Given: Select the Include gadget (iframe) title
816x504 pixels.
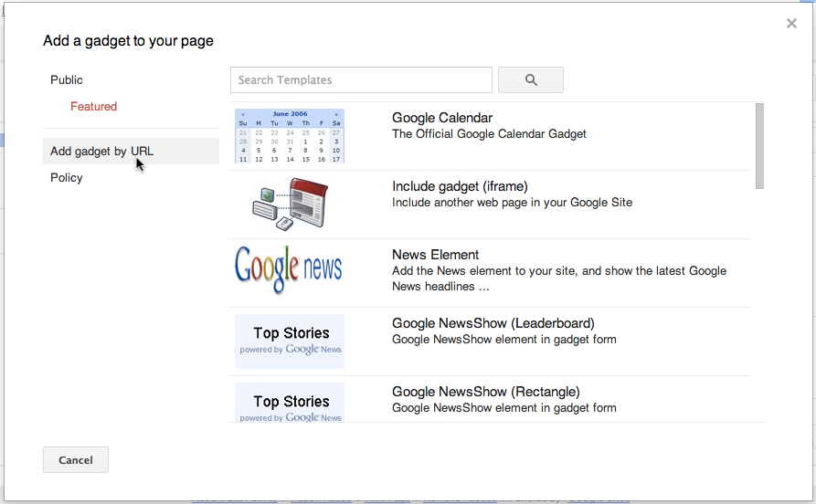Looking at the screenshot, I should pyautogui.click(x=460, y=186).
